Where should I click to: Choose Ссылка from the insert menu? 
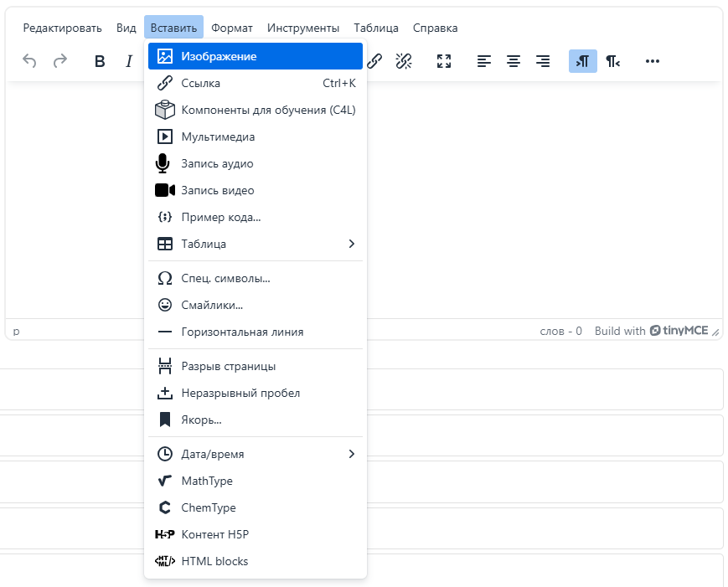[x=256, y=83]
